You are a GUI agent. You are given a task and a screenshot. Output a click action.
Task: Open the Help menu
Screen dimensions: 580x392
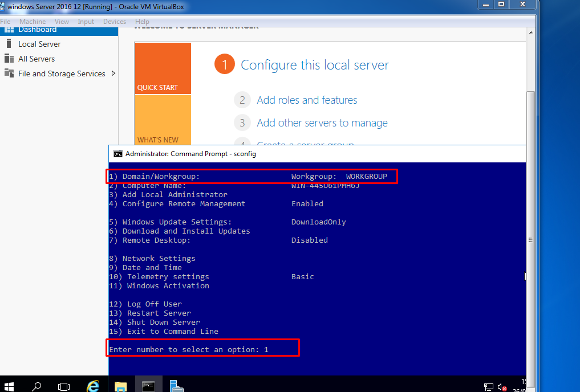coord(142,22)
